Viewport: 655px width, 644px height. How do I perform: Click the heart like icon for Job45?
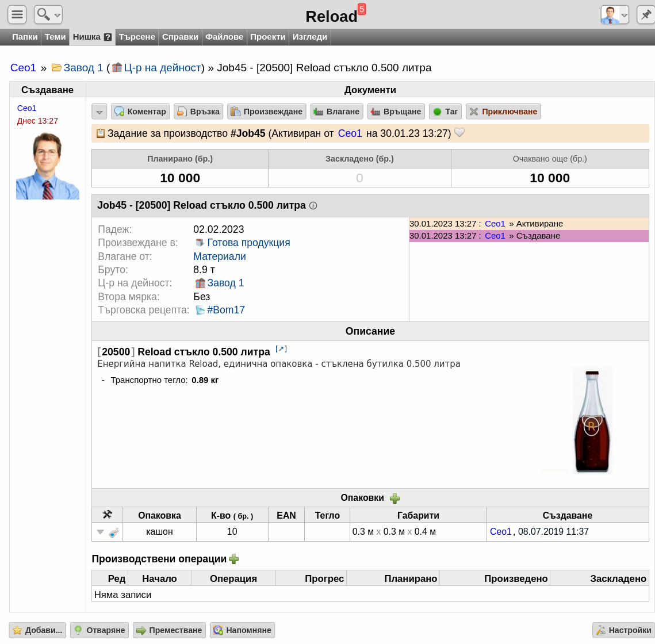tap(459, 133)
